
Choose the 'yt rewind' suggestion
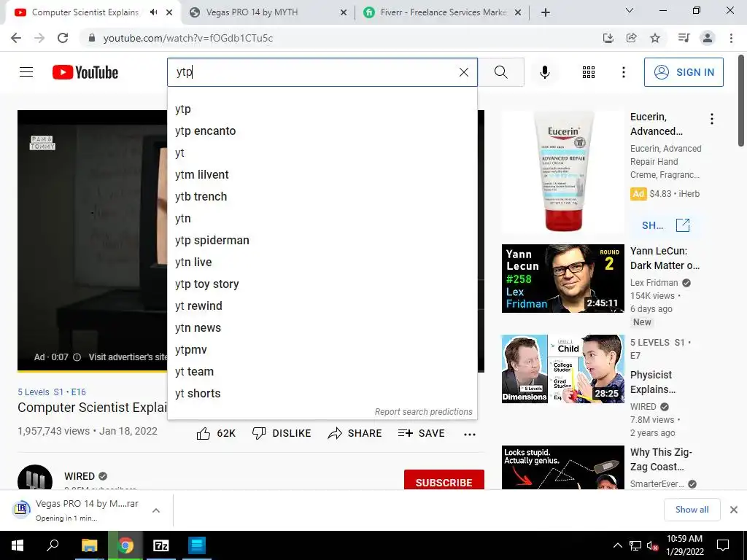tap(322, 306)
